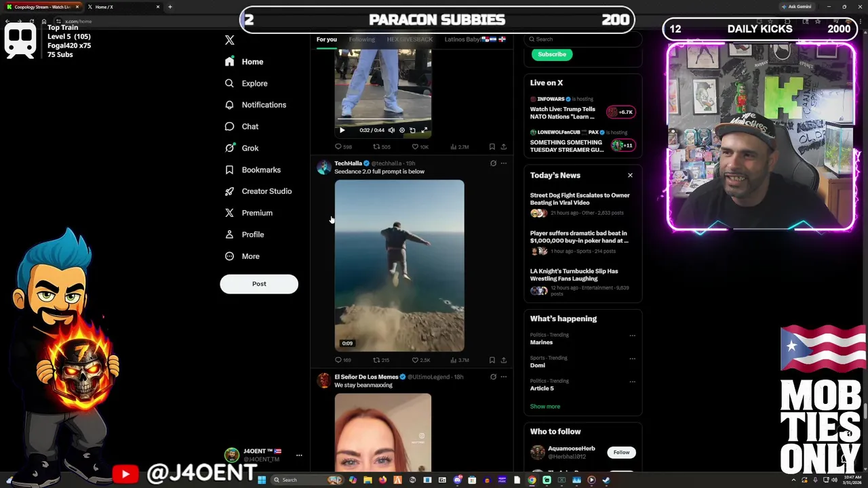Like the TechHalla post with 2.5K likes

click(x=420, y=360)
